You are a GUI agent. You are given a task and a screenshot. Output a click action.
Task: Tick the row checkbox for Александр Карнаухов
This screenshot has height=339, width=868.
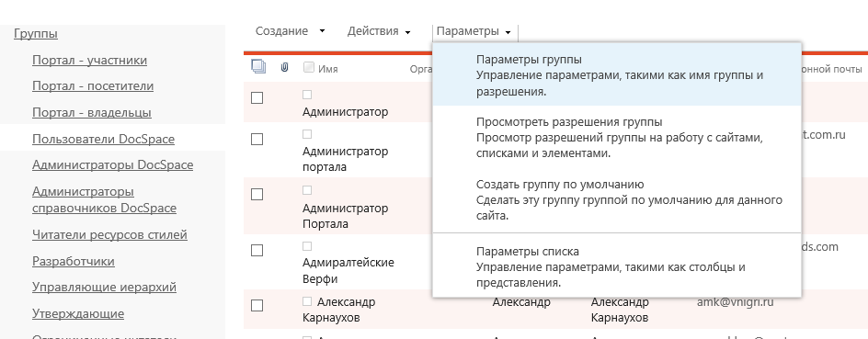257,305
